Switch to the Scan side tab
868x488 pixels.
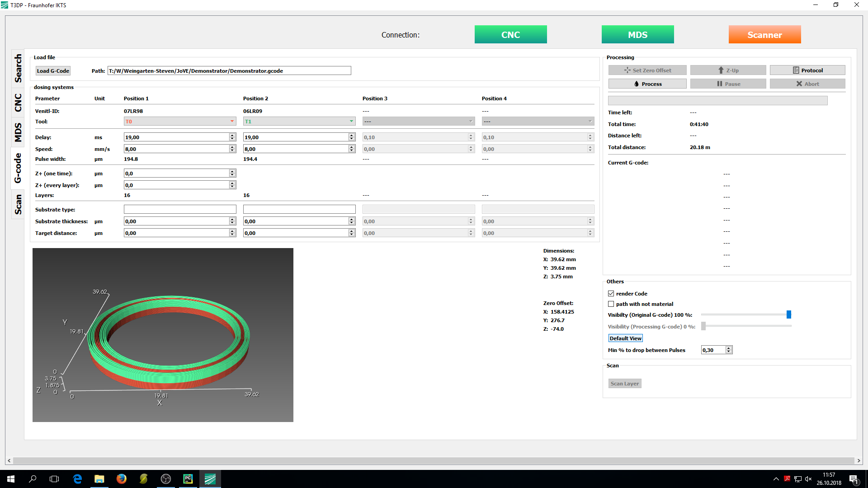click(18, 204)
